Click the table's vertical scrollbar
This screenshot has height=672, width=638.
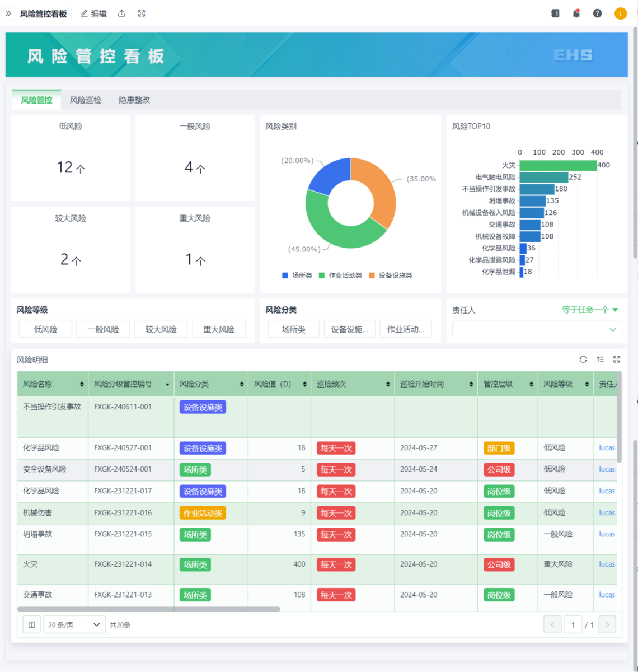[x=619, y=417]
